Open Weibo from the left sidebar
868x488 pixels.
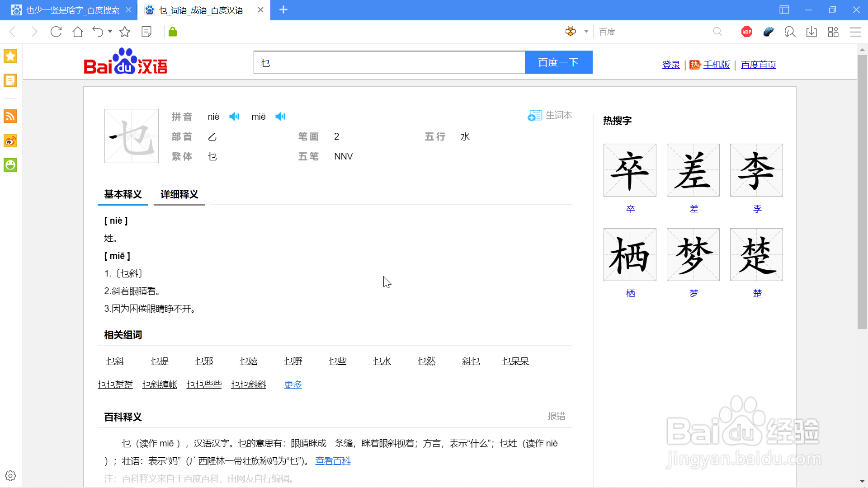click(x=10, y=141)
